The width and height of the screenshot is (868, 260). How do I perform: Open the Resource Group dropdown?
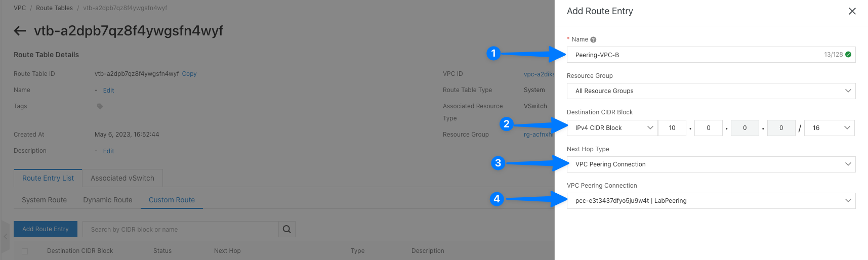pos(711,91)
